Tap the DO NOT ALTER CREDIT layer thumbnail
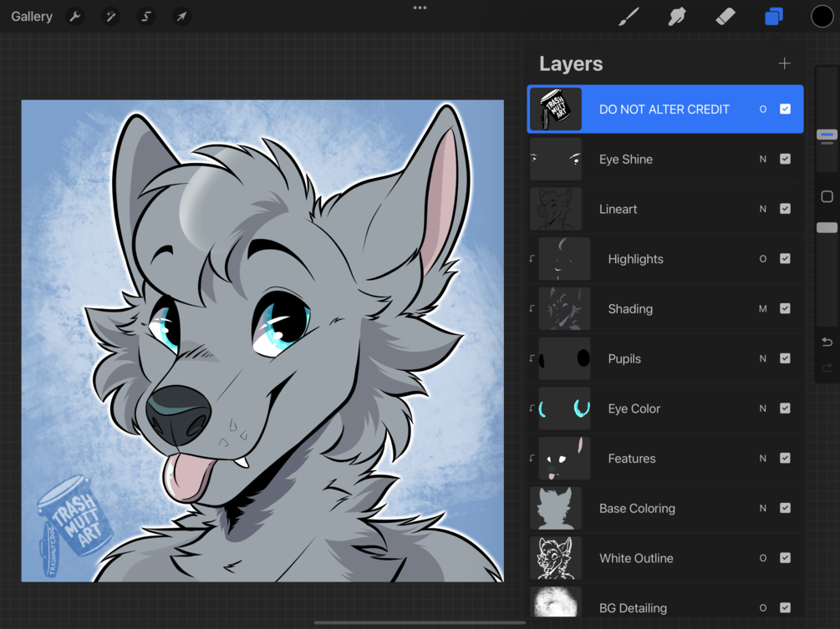 point(556,109)
